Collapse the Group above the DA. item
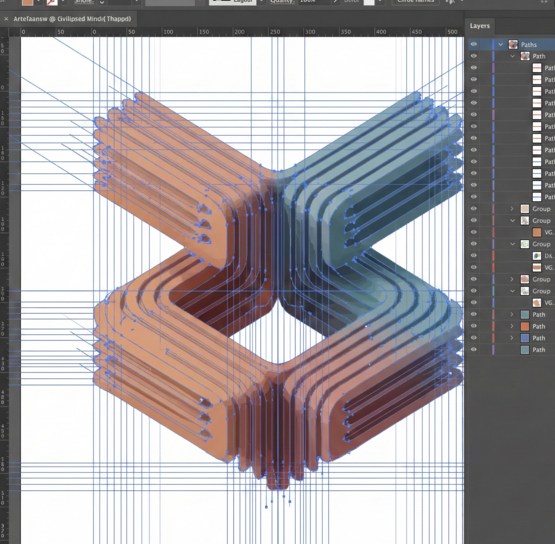This screenshot has height=544, width=555. point(512,244)
